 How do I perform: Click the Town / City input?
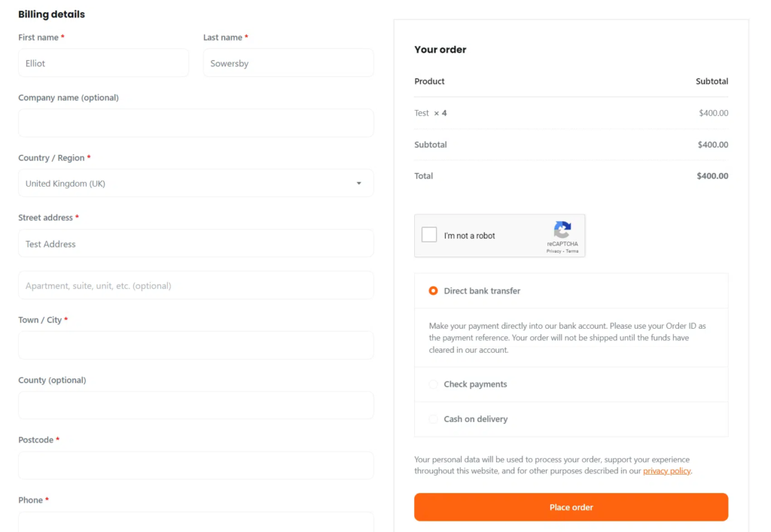coord(196,345)
